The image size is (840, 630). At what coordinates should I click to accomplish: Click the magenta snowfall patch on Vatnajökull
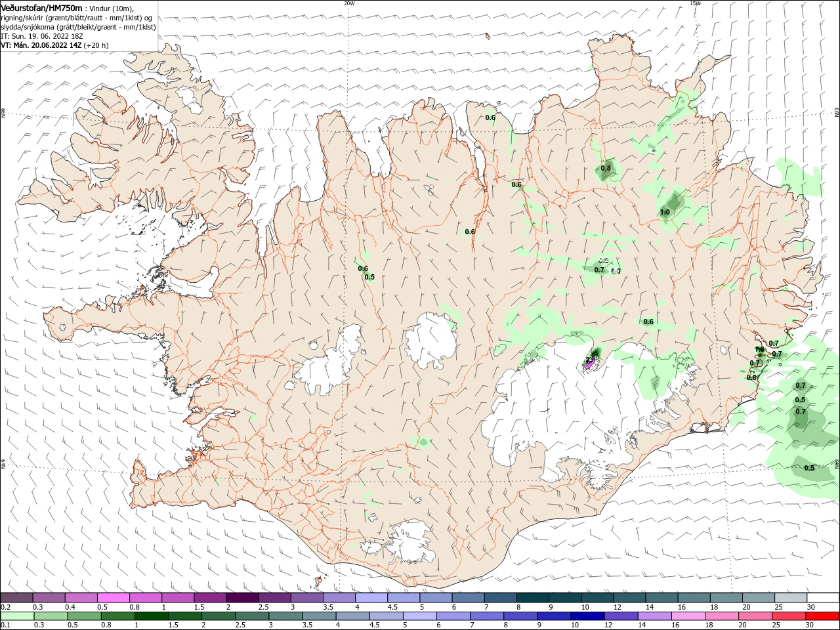589,364
